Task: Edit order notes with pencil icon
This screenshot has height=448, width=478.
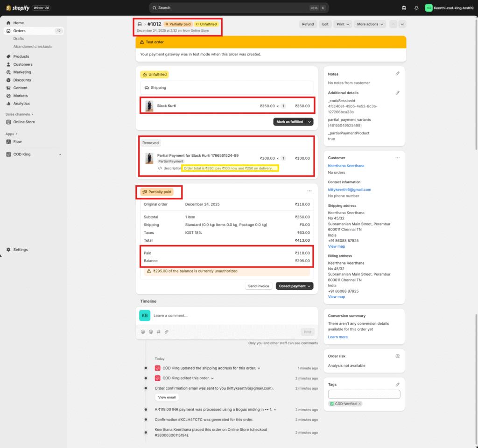Action: (x=398, y=74)
